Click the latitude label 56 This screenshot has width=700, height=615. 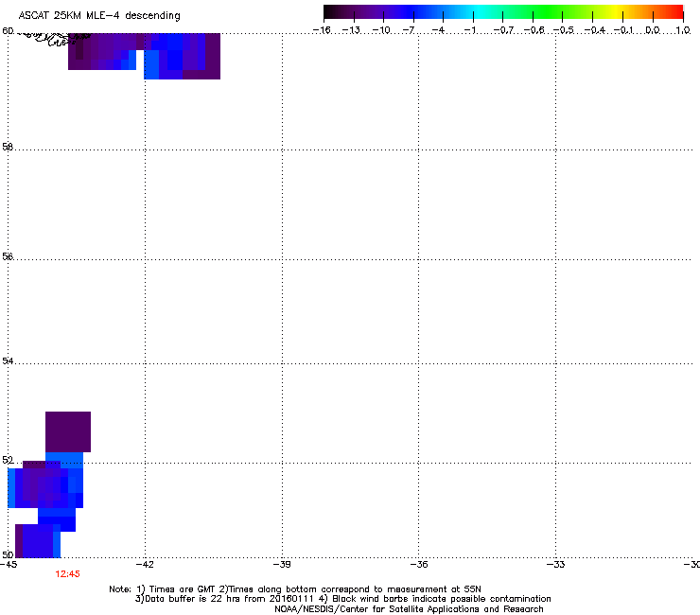8,256
